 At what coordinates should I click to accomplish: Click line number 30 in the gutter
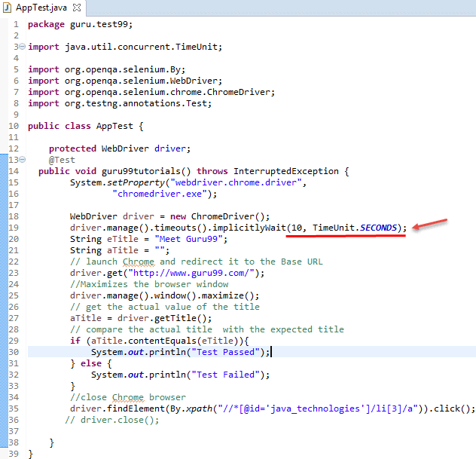(14, 352)
